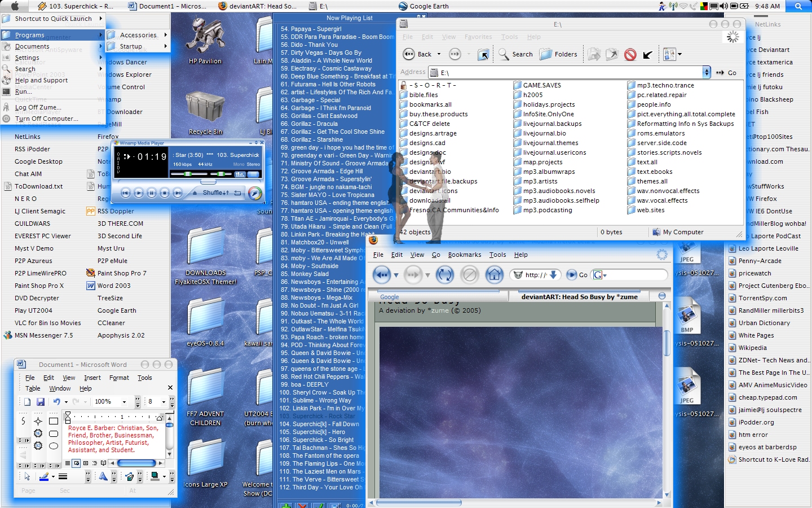The width and height of the screenshot is (812, 508).
Task: Click Firefox Home button
Action: click(x=495, y=275)
